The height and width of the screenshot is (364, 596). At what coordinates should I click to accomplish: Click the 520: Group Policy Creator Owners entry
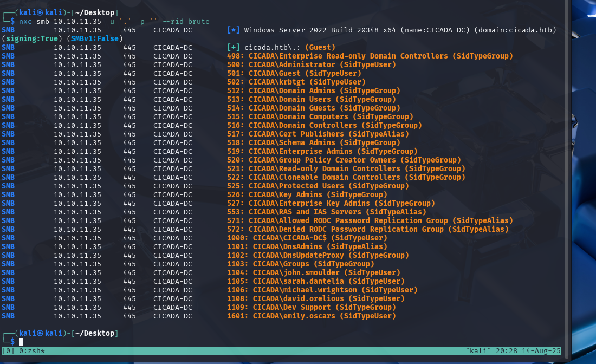coord(344,160)
